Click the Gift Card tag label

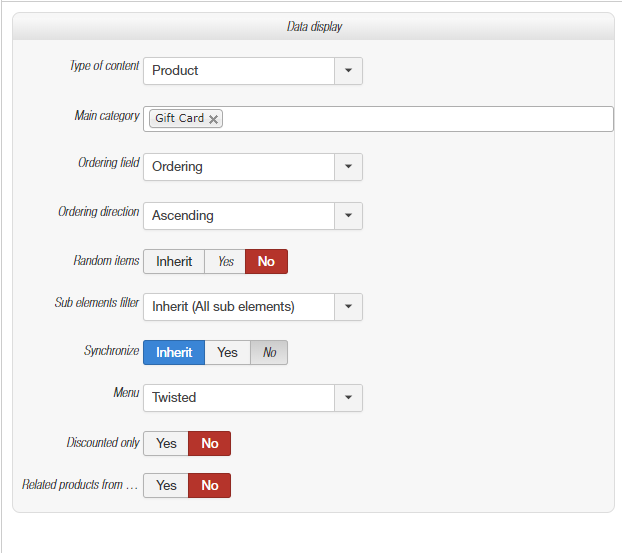(179, 119)
